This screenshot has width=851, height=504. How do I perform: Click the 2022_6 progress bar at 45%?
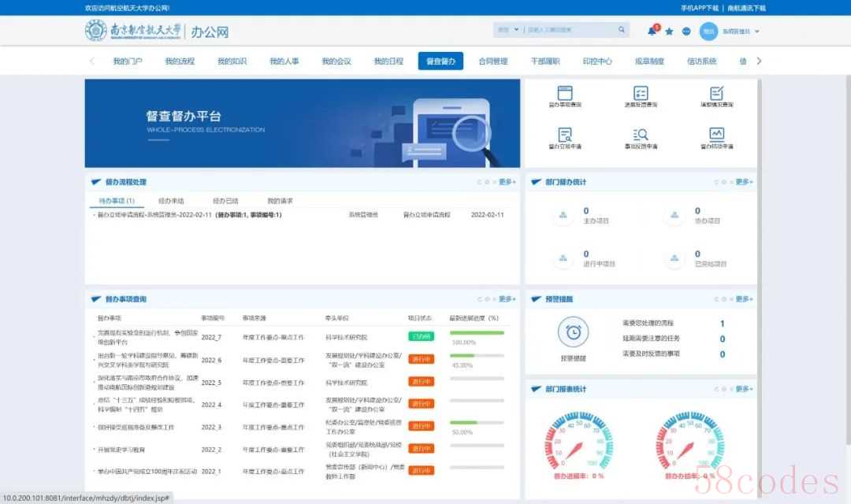click(477, 355)
